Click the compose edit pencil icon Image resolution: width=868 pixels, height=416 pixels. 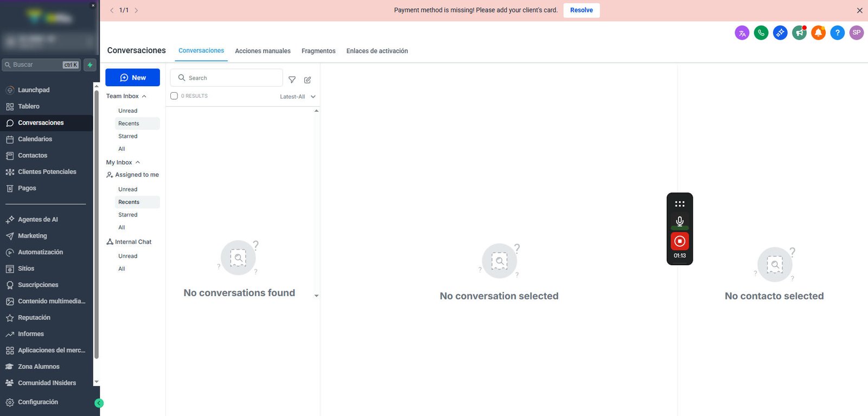(x=308, y=80)
